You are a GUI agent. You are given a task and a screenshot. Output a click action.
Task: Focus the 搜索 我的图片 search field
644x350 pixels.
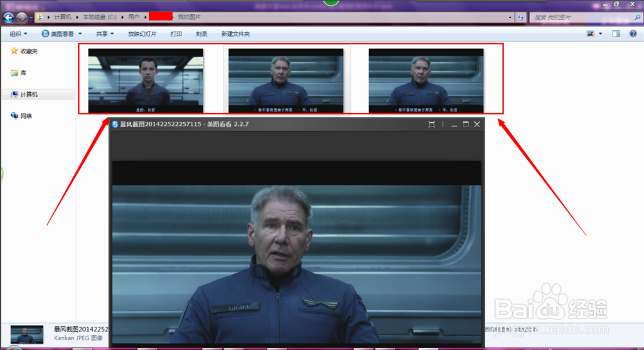[x=582, y=17]
